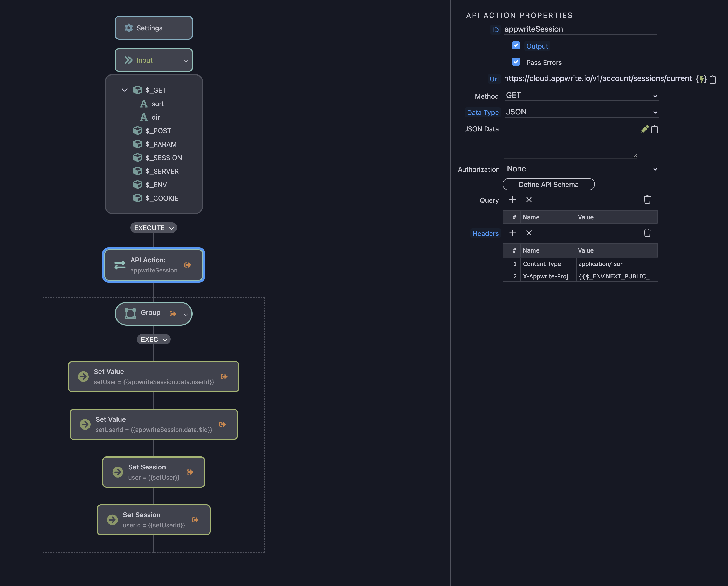Click the Define API Schema button

(549, 185)
